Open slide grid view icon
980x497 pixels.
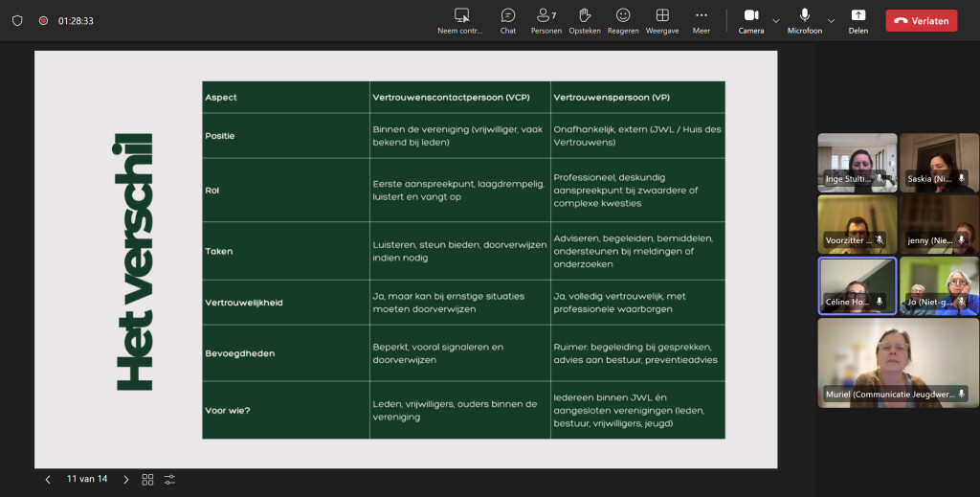point(147,479)
